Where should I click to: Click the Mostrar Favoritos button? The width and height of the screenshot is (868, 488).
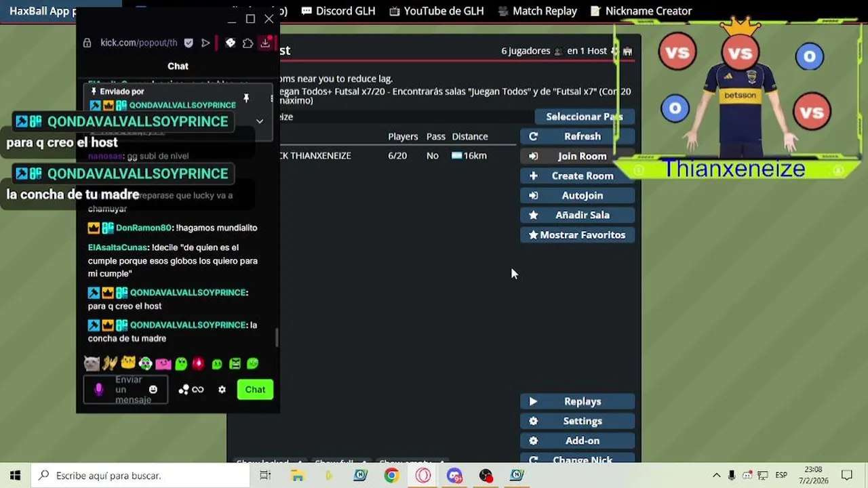(577, 235)
